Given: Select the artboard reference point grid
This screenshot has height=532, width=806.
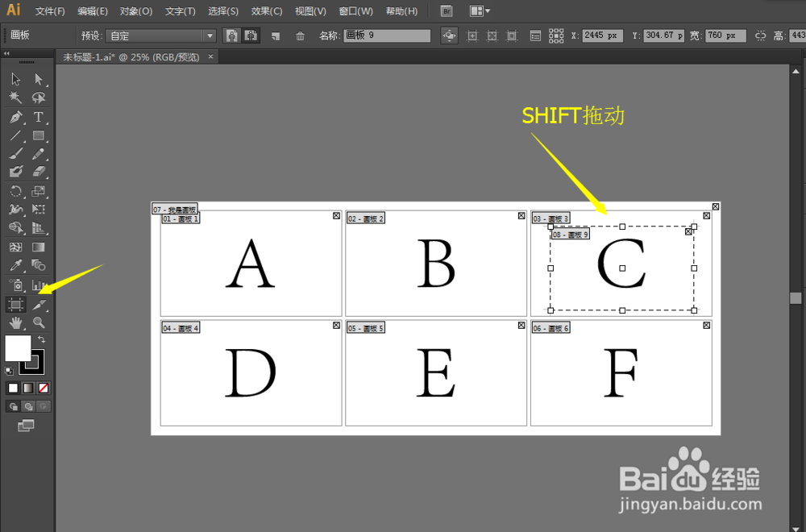Looking at the screenshot, I should tap(556, 35).
